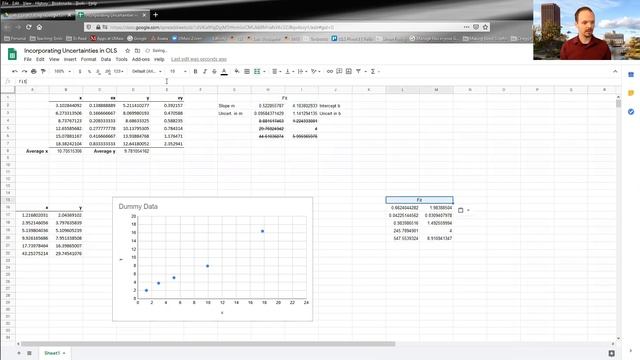Toggle bold formatting
This screenshot has height=360, width=640.
coord(195,71)
